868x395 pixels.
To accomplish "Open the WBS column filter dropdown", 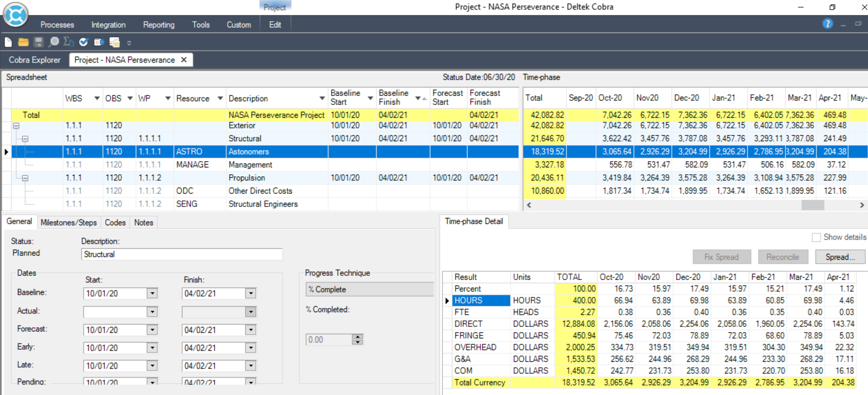I will point(97,98).
